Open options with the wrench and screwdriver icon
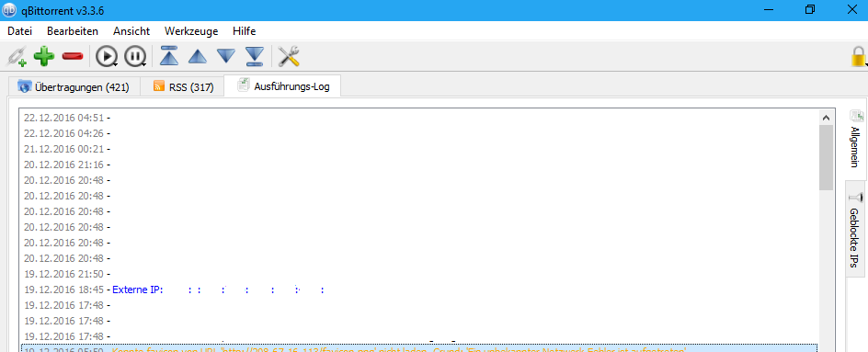Viewport: 868px width, 352px height. (289, 56)
